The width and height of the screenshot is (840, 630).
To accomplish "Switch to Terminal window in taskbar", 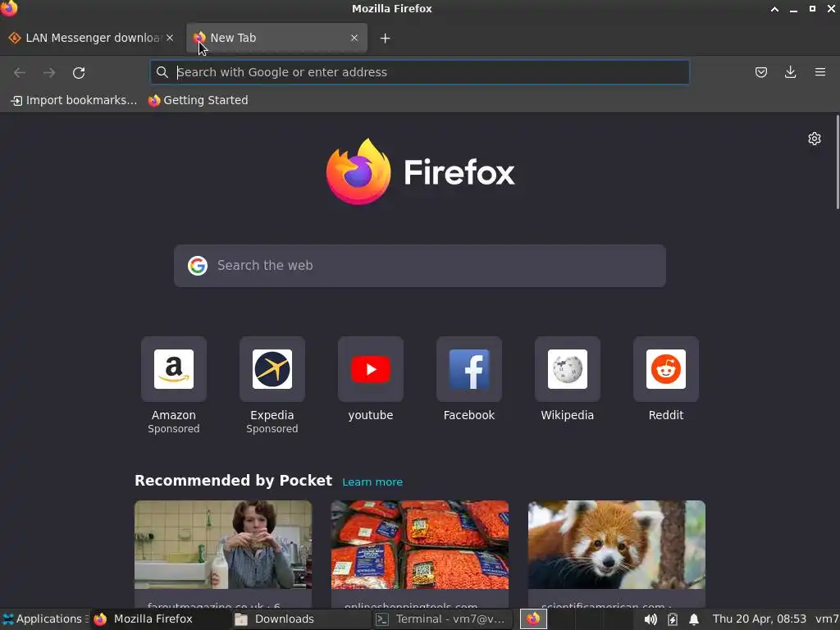I will point(442,619).
